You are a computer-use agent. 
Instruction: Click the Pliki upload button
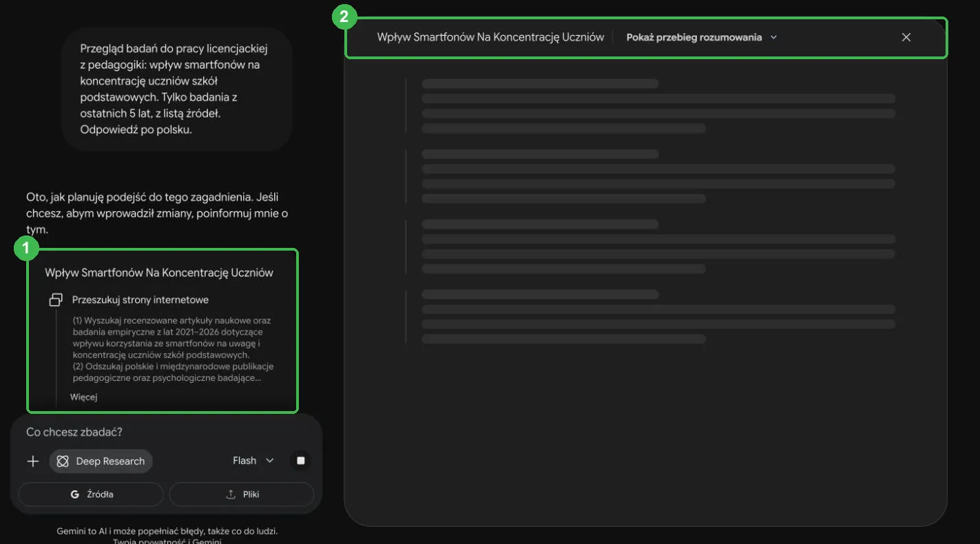pyautogui.click(x=242, y=494)
